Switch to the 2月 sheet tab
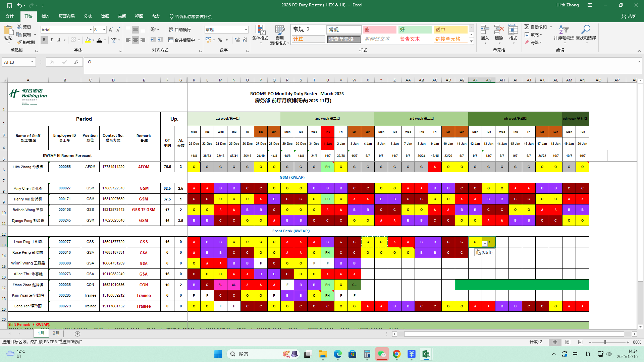This screenshot has height=362, width=644. click(x=56, y=333)
